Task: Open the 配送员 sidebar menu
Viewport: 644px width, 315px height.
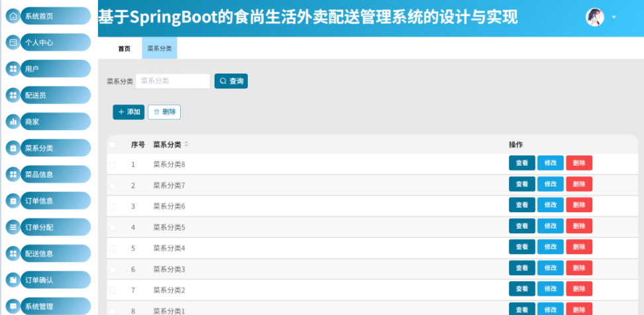Action: pos(56,95)
